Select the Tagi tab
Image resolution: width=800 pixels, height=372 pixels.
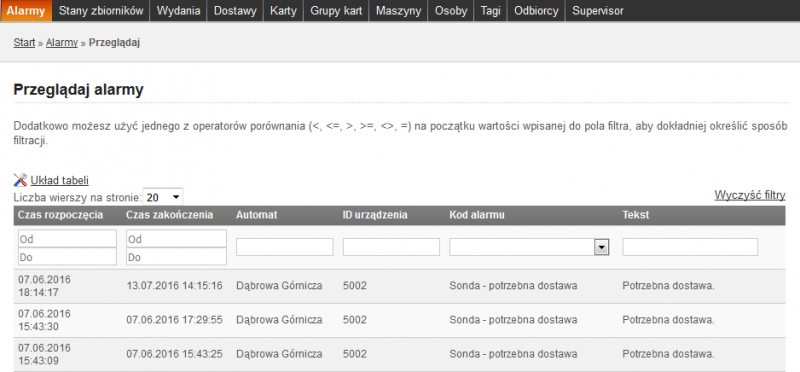490,11
